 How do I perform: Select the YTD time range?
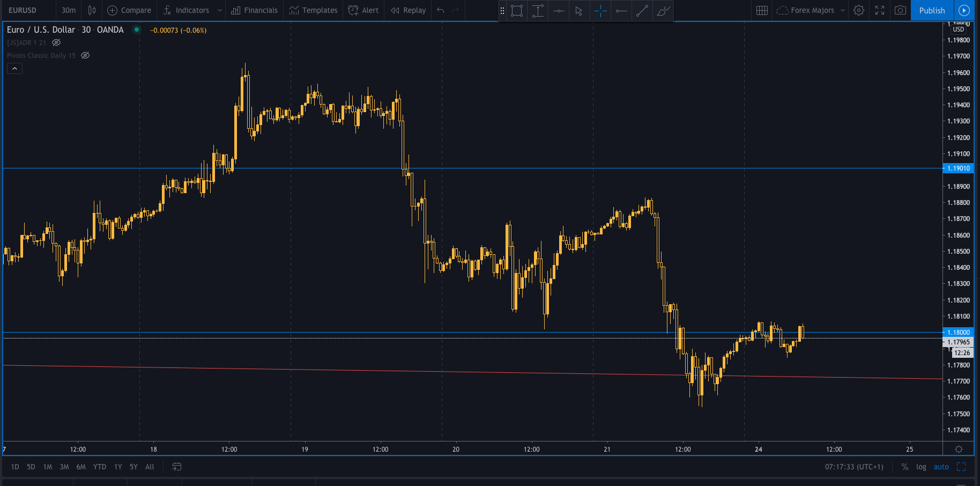(x=100, y=467)
